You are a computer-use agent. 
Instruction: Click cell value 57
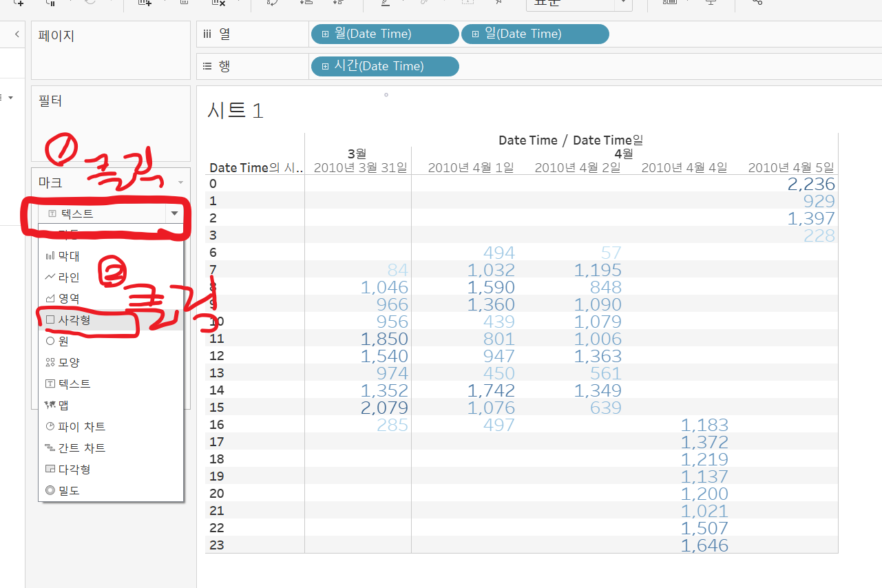(611, 253)
